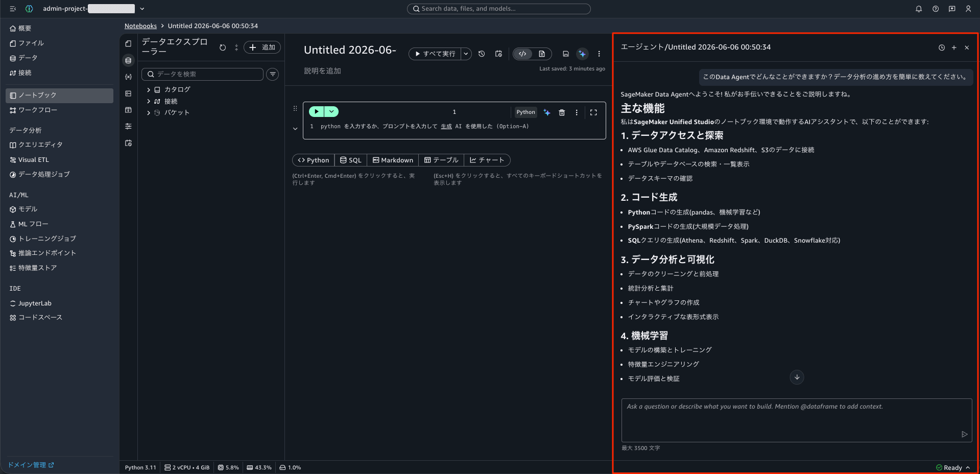Image resolution: width=980 pixels, height=474 pixels.
Task: Collapse all data explorer tree items
Action: tap(236, 48)
